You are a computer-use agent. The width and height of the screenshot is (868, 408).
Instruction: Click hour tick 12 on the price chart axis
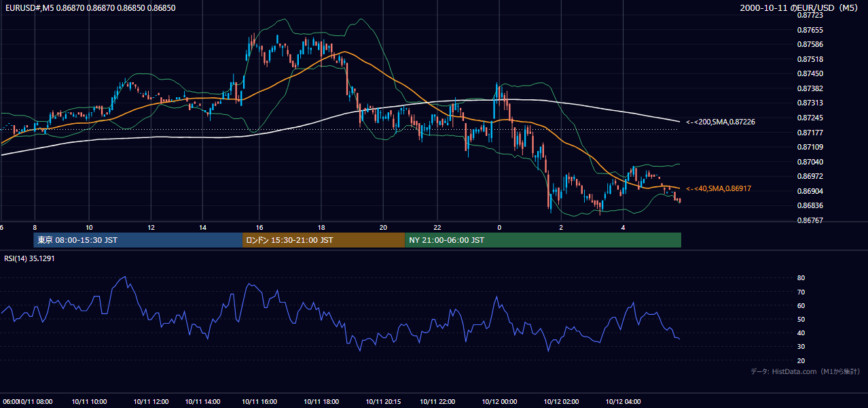tap(151, 227)
